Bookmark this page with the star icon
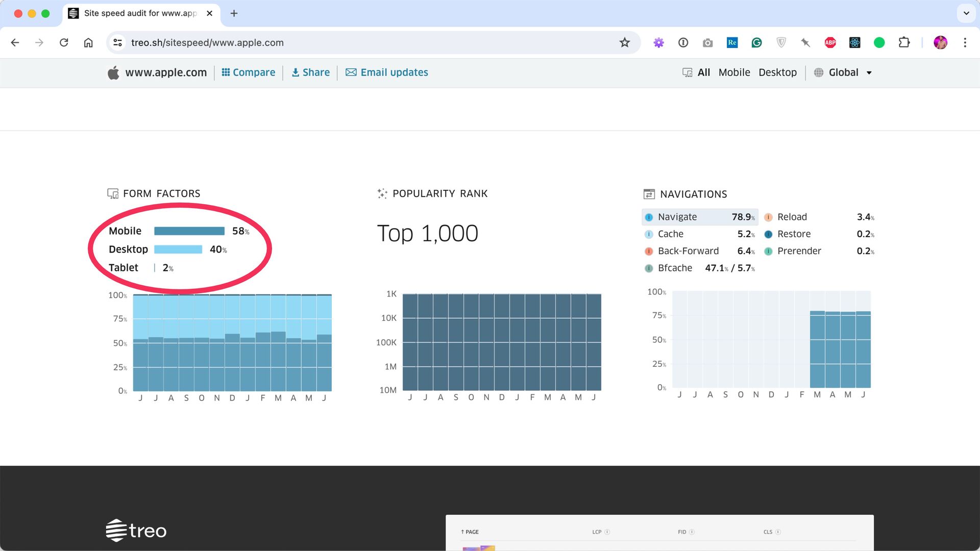 625,43
